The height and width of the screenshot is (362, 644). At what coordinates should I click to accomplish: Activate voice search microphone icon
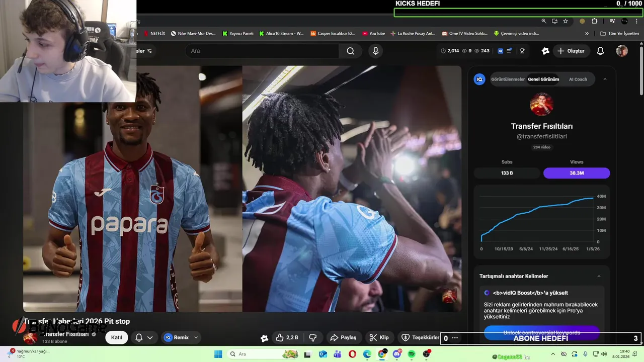(375, 51)
